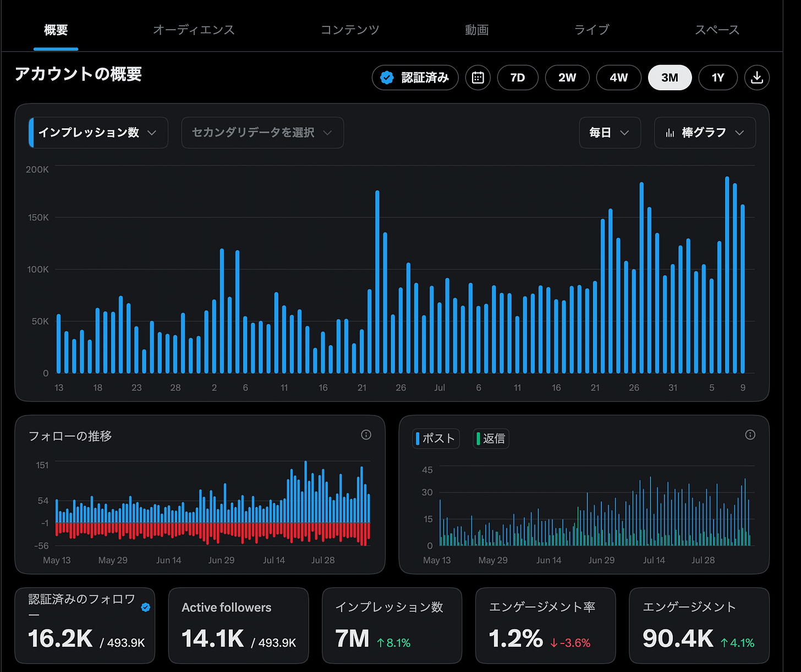
Task: Open the Active followers stat card
Action: coord(238,625)
